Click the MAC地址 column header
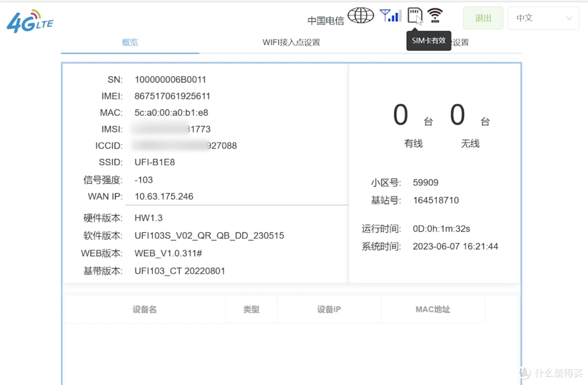This screenshot has height=385, width=588. click(x=433, y=309)
